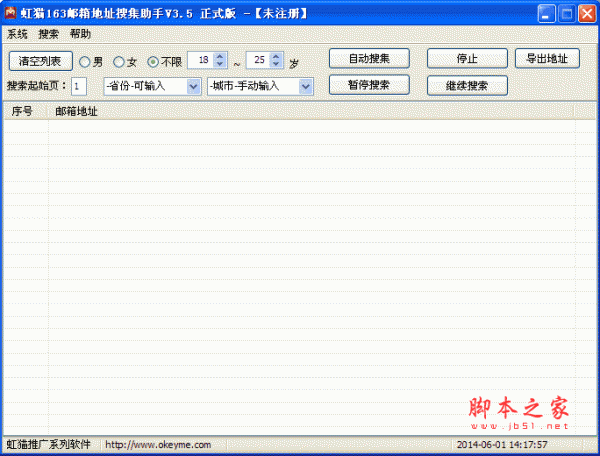The width and height of the screenshot is (600, 456).
Task: Select the 男 radio button
Action: pos(91,62)
